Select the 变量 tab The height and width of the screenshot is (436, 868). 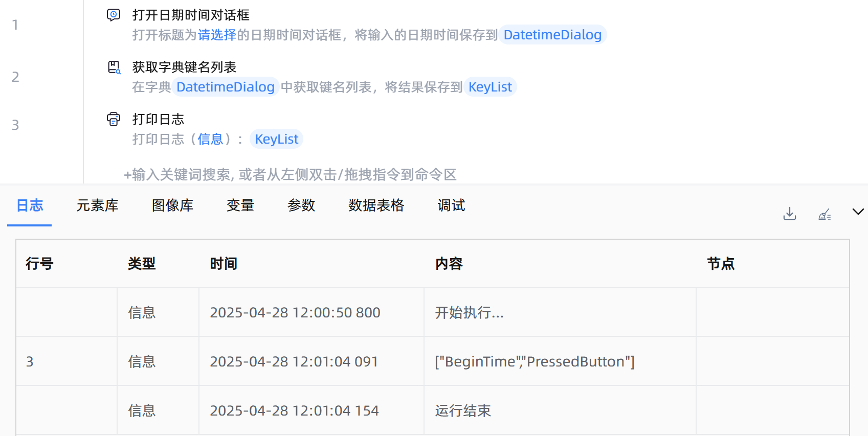pos(240,205)
